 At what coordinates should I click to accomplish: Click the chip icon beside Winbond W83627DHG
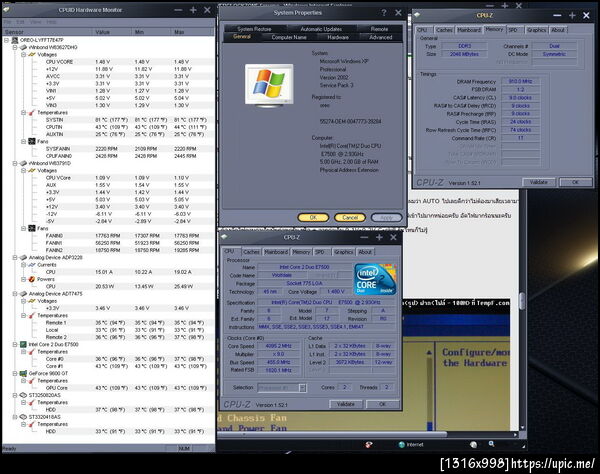(23, 47)
